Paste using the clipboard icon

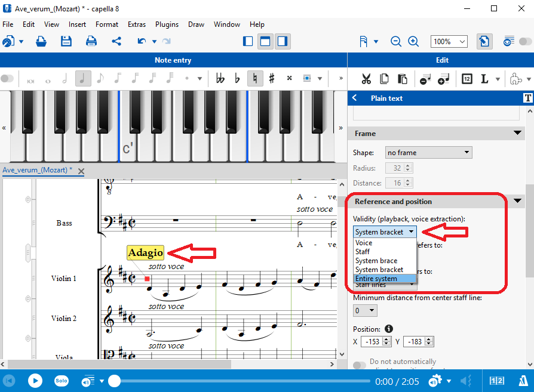(x=403, y=79)
